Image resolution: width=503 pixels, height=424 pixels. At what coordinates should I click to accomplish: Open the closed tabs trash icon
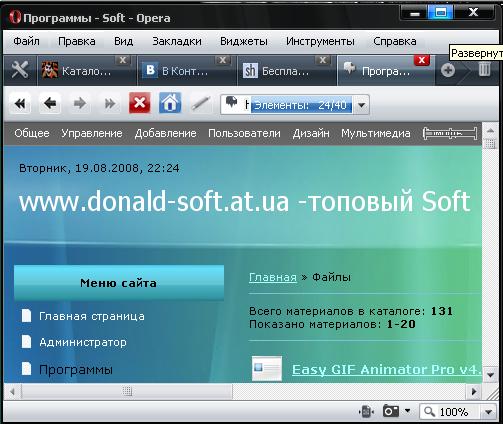(484, 69)
